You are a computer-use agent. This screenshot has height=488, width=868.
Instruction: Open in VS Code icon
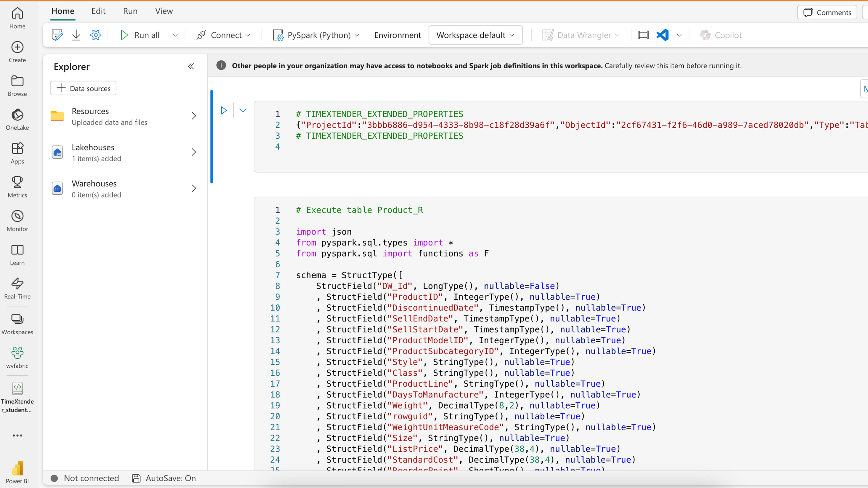pos(662,35)
